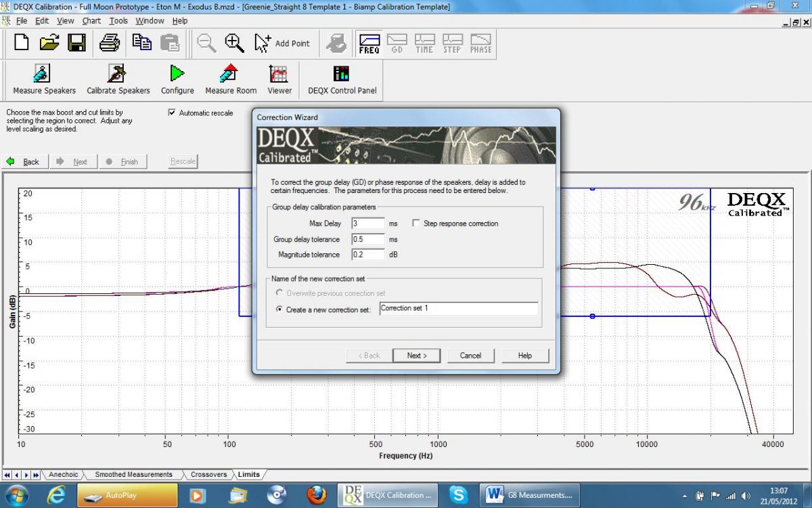Switch to the Anechoic tab
812x508 pixels.
coord(64,474)
